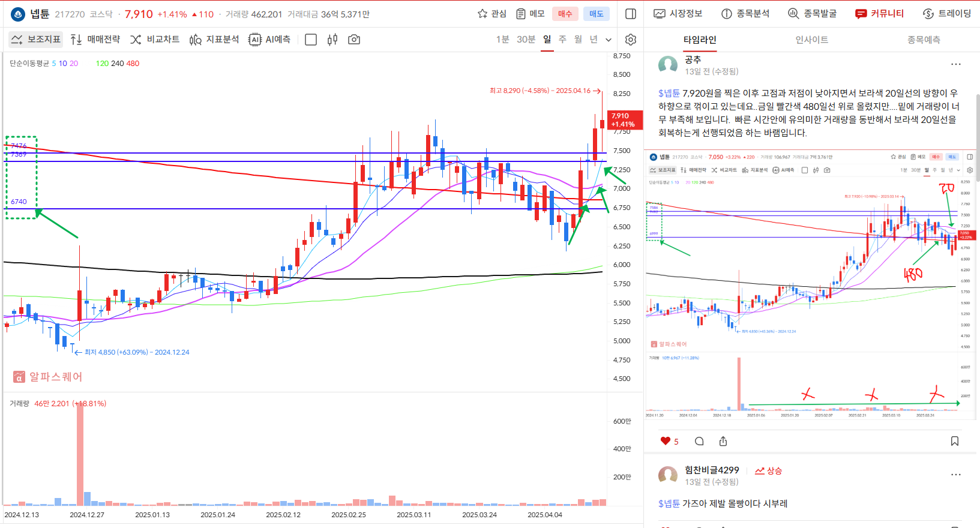Open AI예측 prediction tool
Viewport: 980px width, 528px height.
[x=269, y=40]
